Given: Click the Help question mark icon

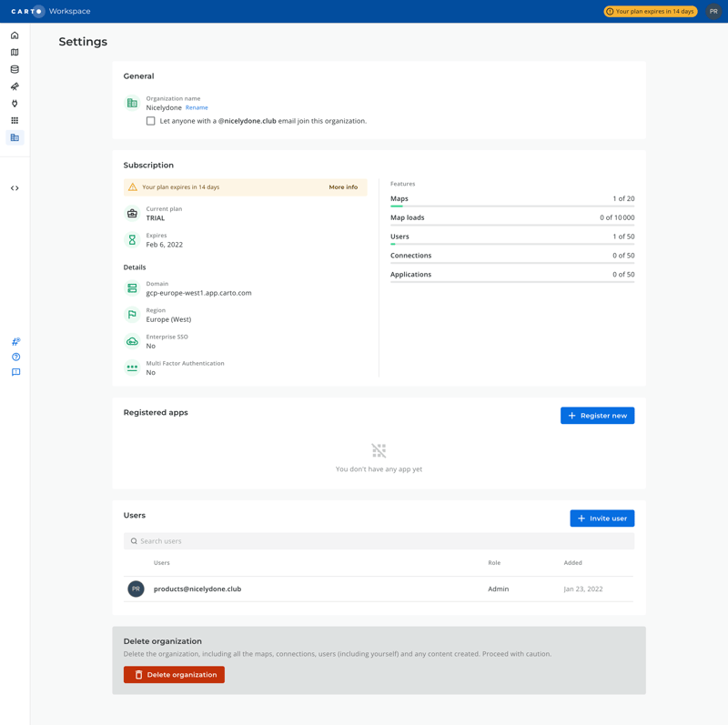Looking at the screenshot, I should [15, 356].
